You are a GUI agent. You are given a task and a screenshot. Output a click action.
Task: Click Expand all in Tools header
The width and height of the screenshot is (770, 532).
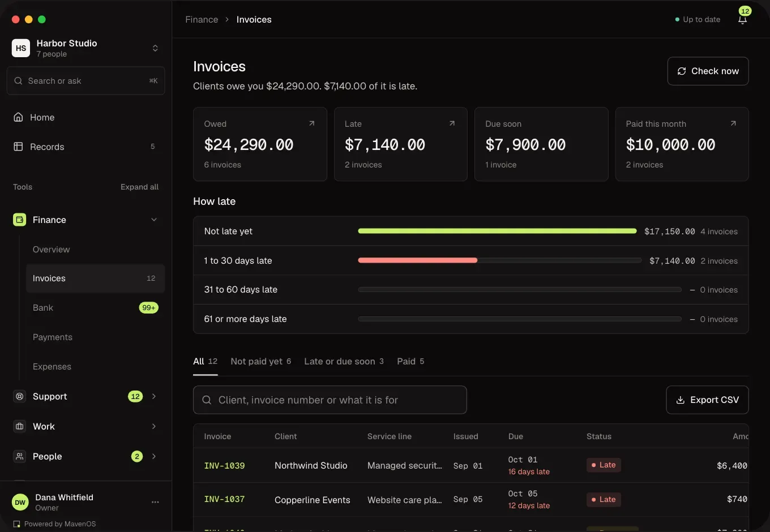[139, 187]
